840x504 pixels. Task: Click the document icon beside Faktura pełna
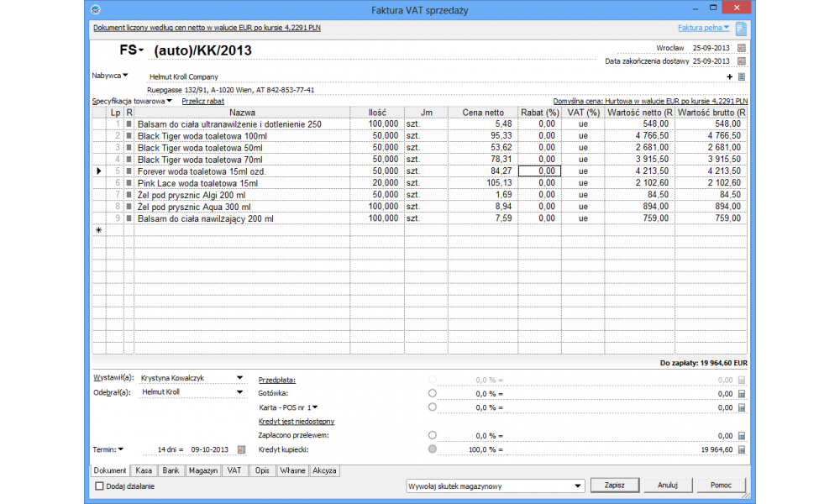[x=742, y=29]
